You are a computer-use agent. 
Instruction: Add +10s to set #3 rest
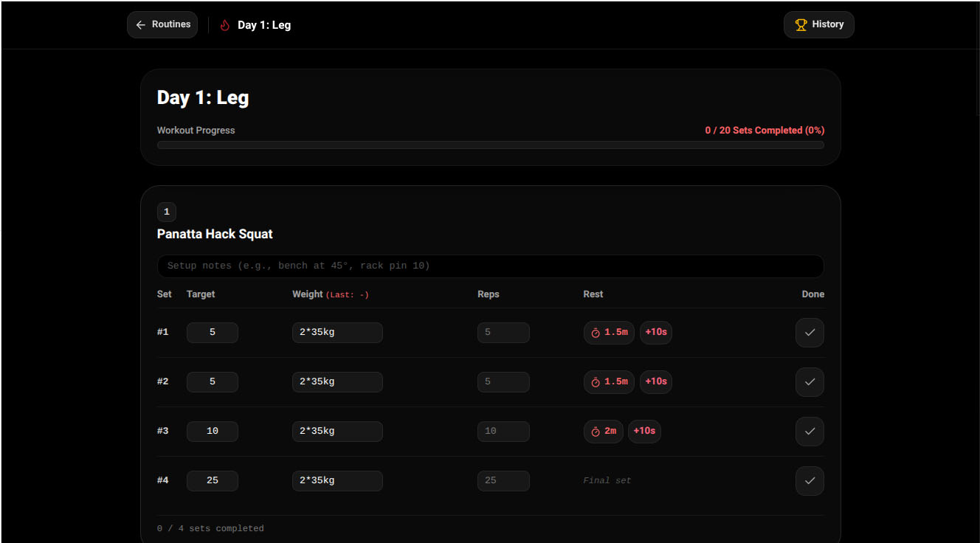pyautogui.click(x=644, y=432)
